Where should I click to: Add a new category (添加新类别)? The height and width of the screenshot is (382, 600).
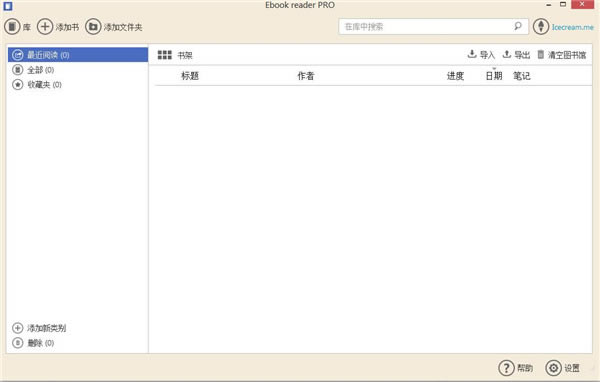pyautogui.click(x=39, y=328)
